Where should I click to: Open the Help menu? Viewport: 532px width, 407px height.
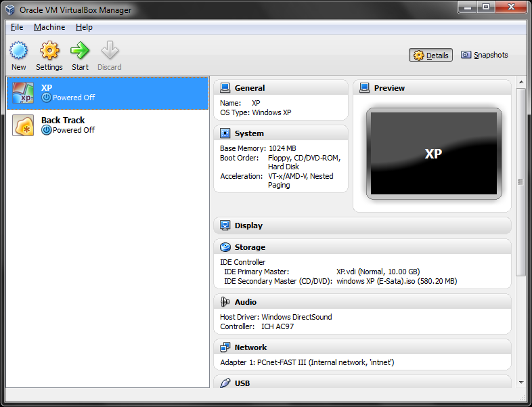tap(84, 27)
